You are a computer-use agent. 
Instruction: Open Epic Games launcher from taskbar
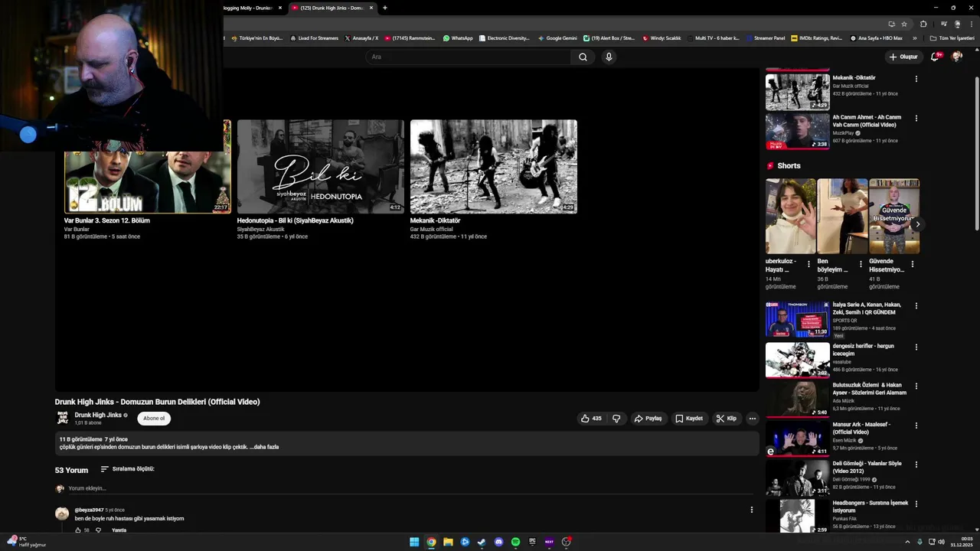click(532, 542)
